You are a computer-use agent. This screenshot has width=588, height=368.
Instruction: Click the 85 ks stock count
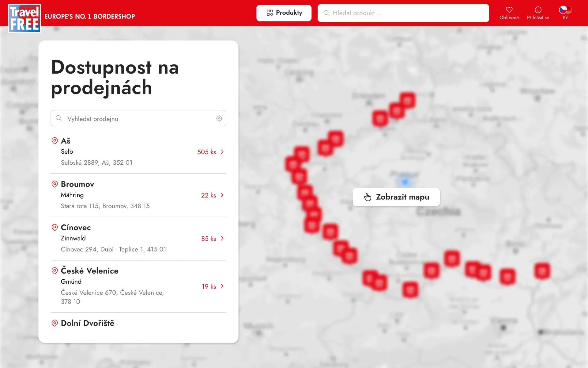pos(209,238)
